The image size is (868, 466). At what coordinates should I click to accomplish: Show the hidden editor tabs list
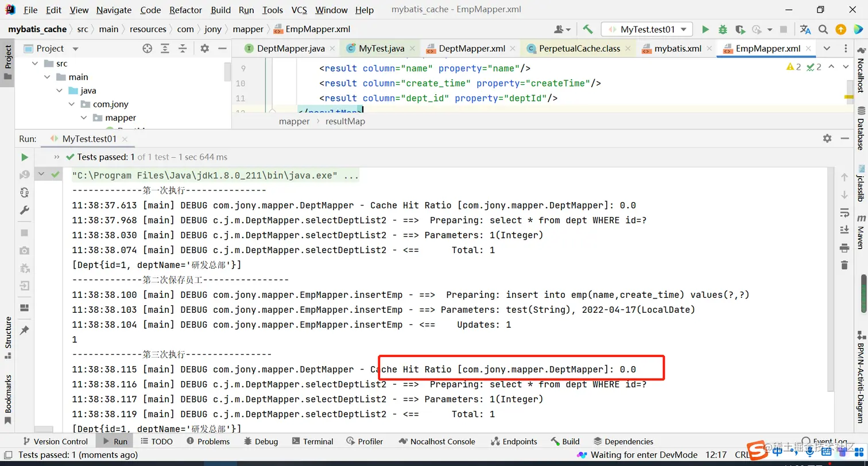tap(827, 48)
